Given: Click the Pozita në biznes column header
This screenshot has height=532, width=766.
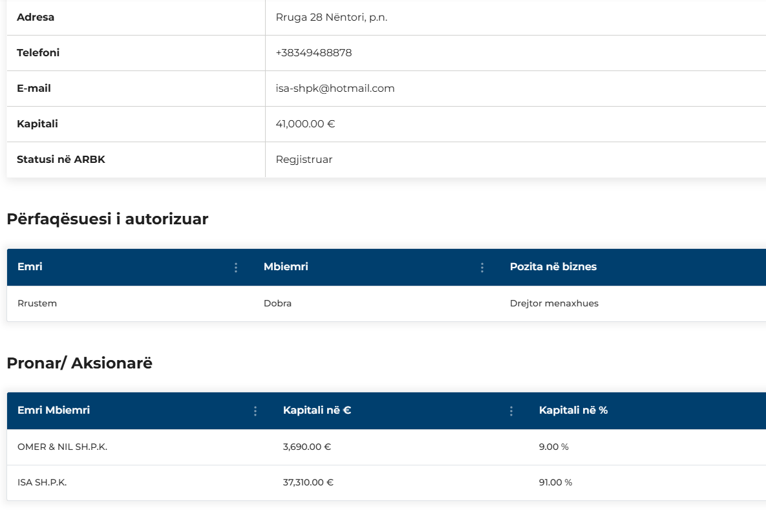Looking at the screenshot, I should [x=553, y=266].
